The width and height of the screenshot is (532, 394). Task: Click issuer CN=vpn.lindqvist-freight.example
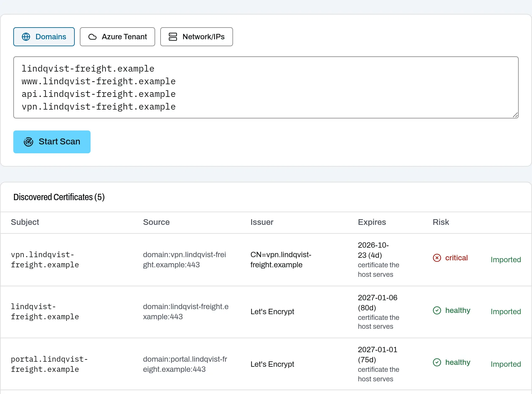tap(281, 260)
